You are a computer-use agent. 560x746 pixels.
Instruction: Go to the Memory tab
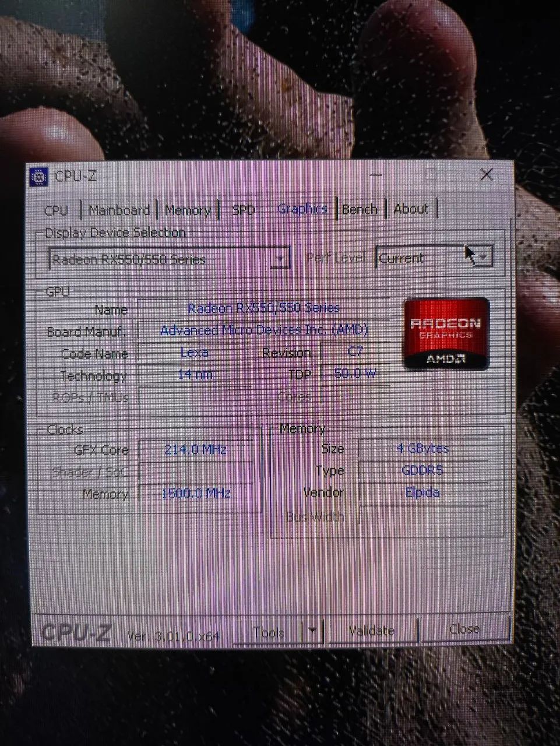(187, 210)
